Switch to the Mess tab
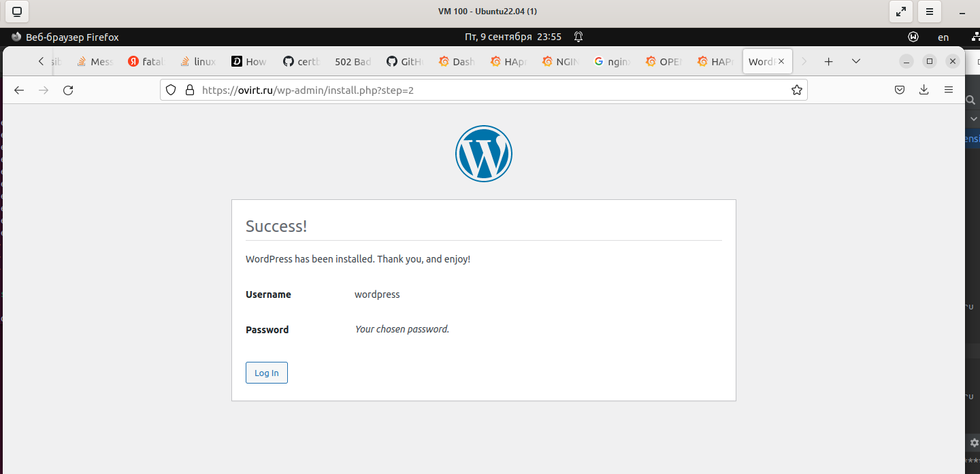 (96, 61)
